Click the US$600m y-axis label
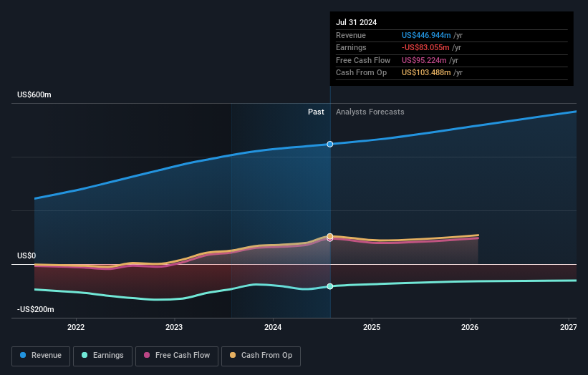This screenshot has height=375, width=588. (x=34, y=94)
